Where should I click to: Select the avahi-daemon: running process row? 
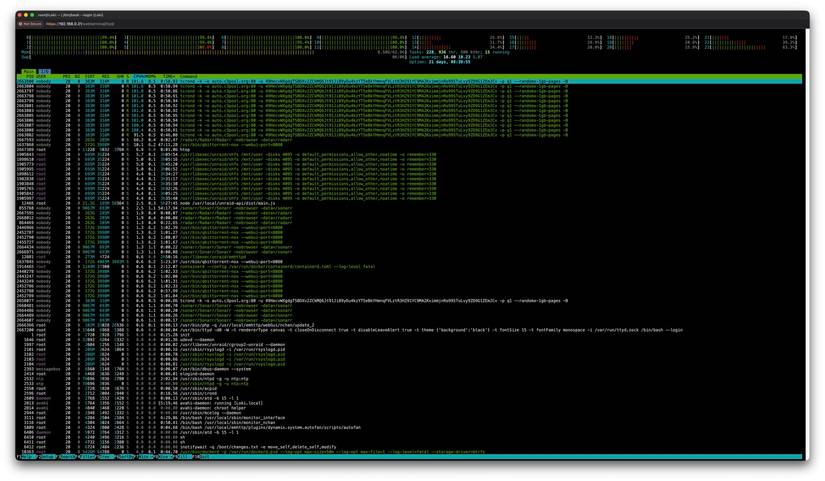point(408,403)
